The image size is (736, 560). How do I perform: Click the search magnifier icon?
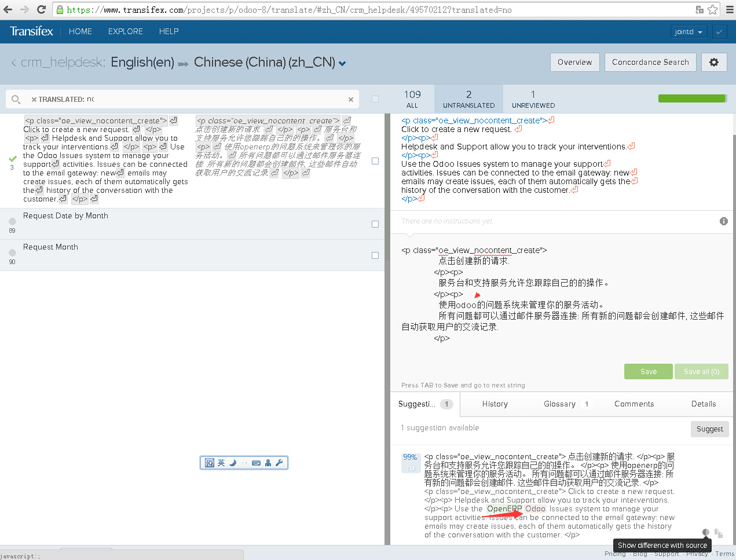[x=16, y=100]
